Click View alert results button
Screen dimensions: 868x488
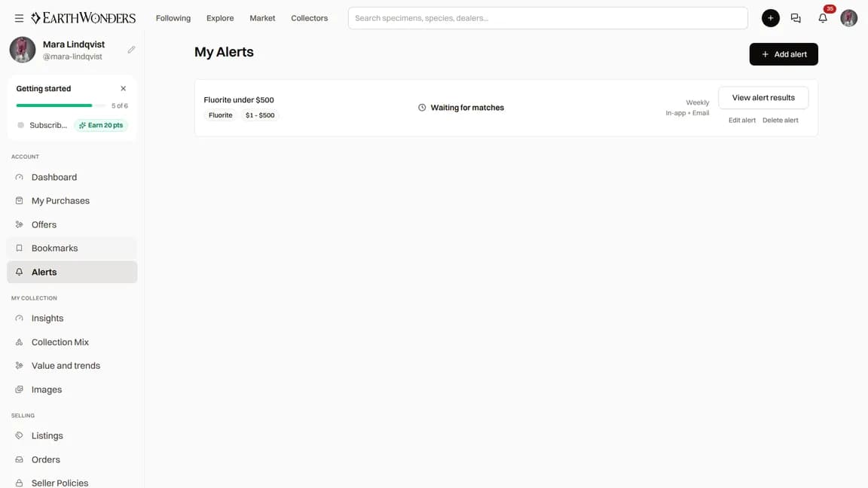pyautogui.click(x=763, y=97)
